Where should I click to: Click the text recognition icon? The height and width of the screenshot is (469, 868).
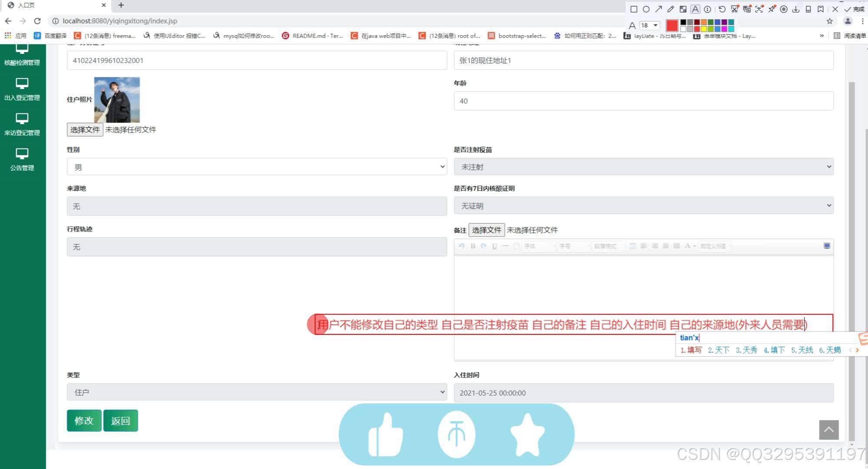pos(759,9)
